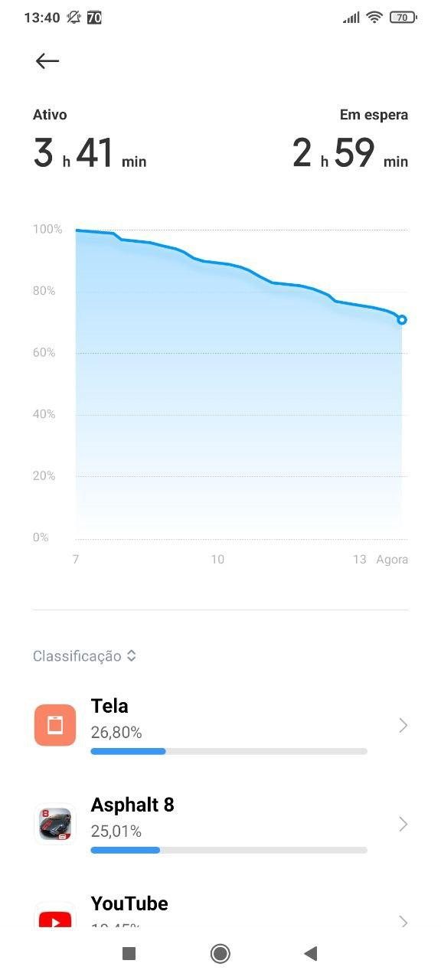Open the Tela screen usage icon
The width and height of the screenshot is (441, 980).
(55, 725)
